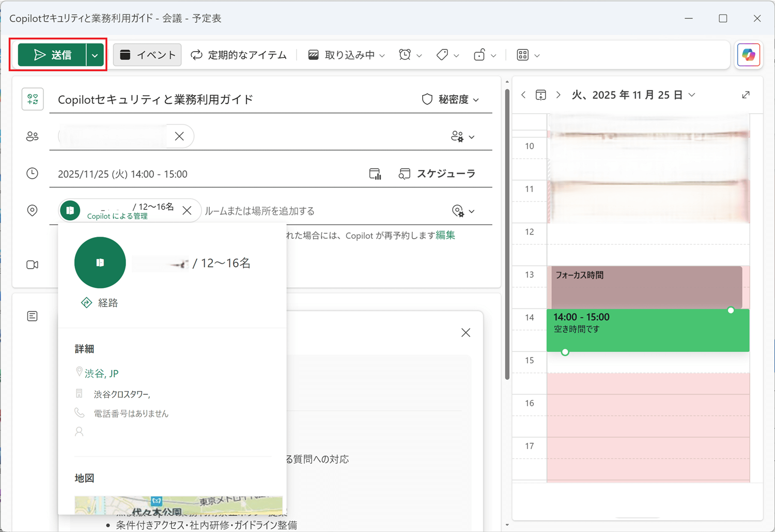The width and height of the screenshot is (775, 532).
Task: Select the イベント toolbar button
Action: [148, 55]
